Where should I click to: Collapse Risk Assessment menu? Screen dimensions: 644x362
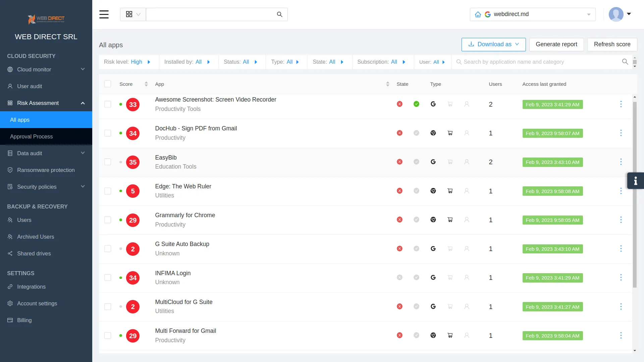click(46, 103)
